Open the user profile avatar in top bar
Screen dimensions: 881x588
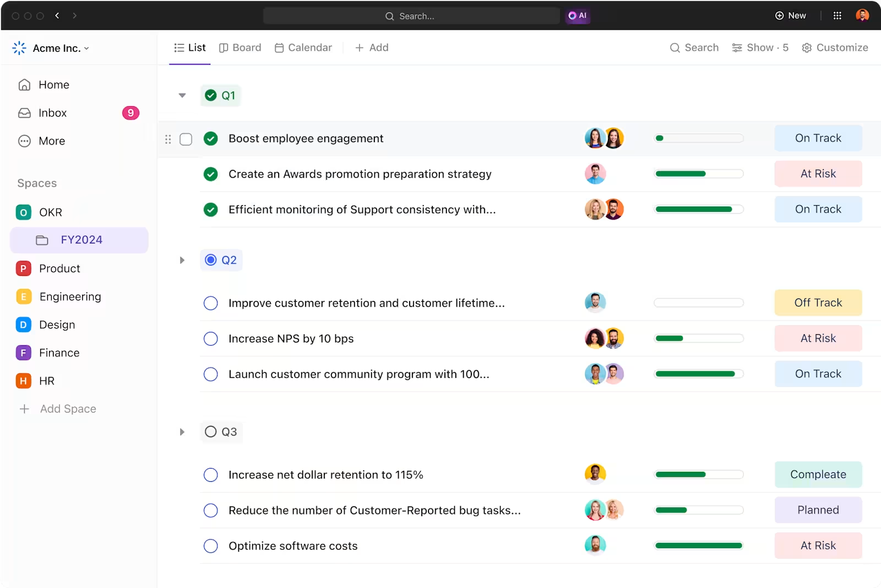[x=862, y=15]
